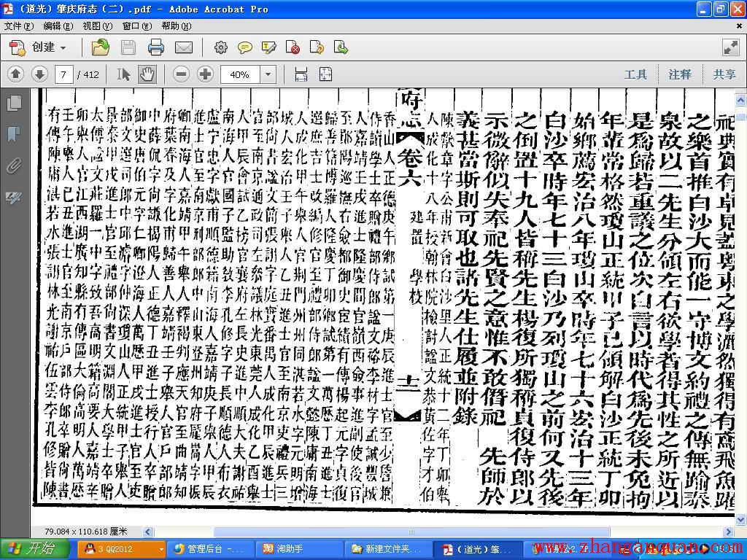Select the highlight text tool icon
Image resolution: width=747 pixels, height=560 pixels.
[268, 47]
